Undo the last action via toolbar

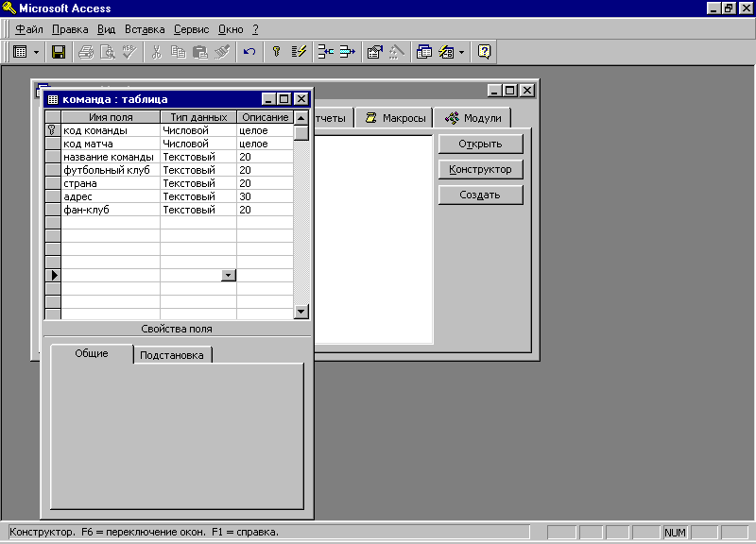[249, 52]
